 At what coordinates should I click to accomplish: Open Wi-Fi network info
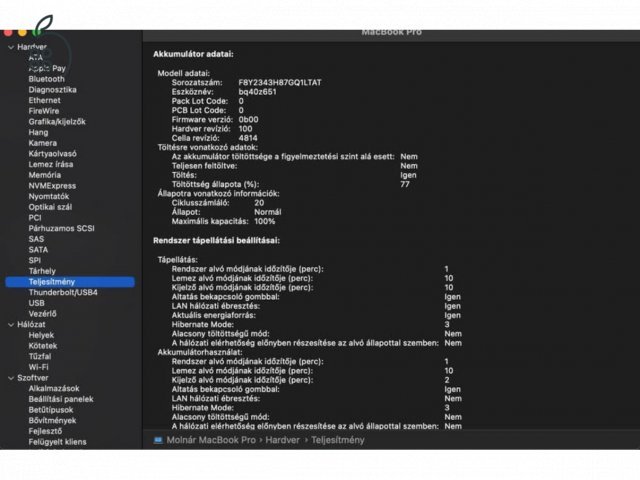pyautogui.click(x=38, y=367)
